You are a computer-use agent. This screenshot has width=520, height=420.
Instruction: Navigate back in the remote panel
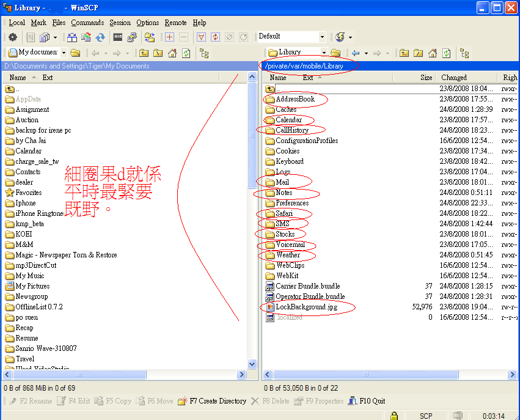click(356, 53)
